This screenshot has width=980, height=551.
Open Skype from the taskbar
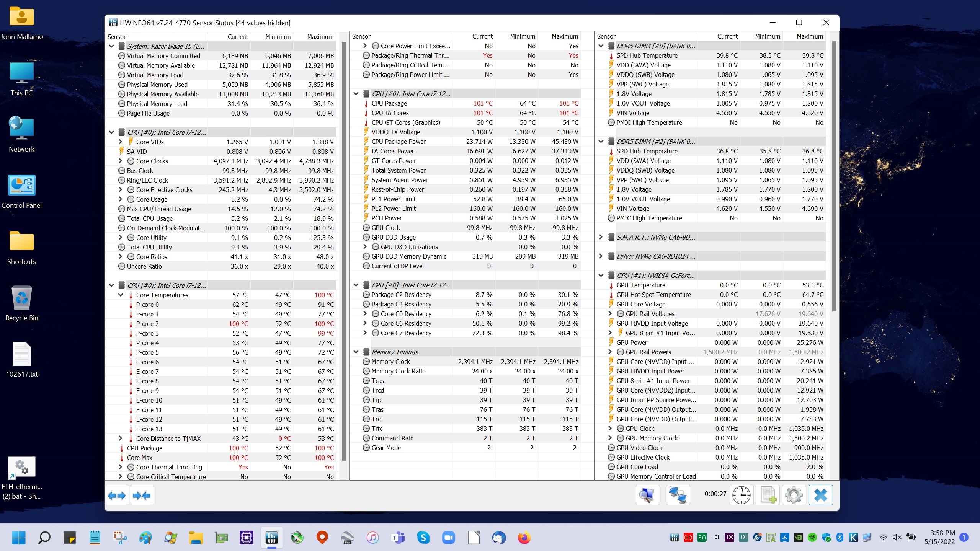[423, 538]
